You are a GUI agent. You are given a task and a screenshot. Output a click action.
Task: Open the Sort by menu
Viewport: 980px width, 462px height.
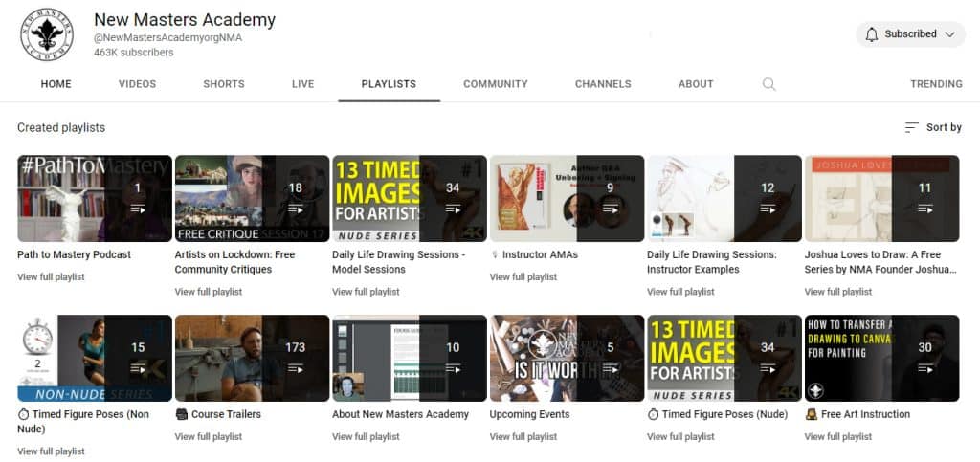[x=933, y=127]
